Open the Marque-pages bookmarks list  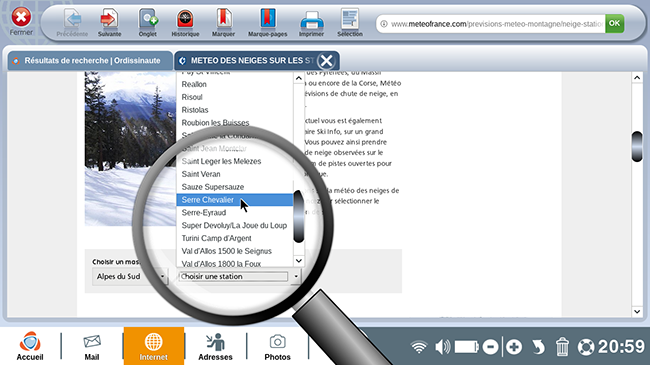pyautogui.click(x=267, y=23)
